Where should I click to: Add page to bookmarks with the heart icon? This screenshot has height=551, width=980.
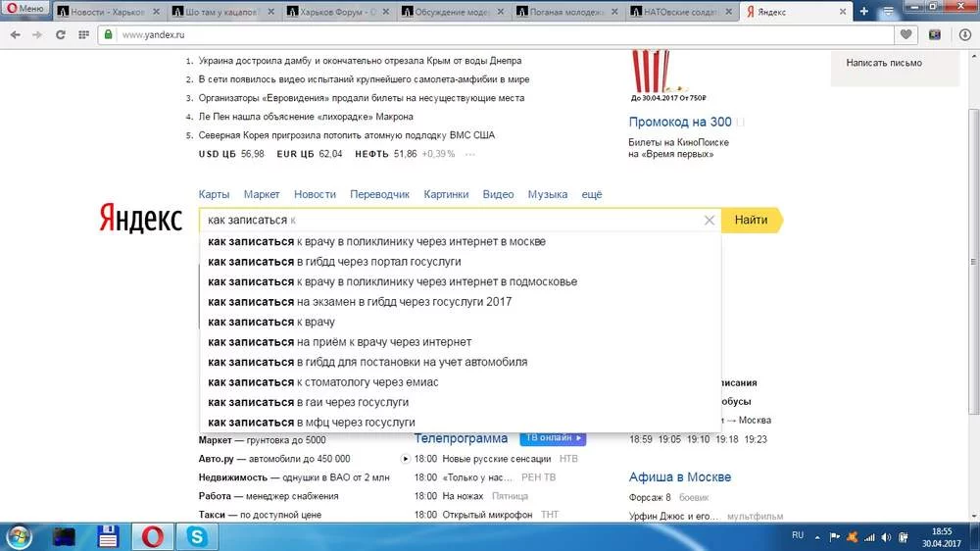click(906, 35)
